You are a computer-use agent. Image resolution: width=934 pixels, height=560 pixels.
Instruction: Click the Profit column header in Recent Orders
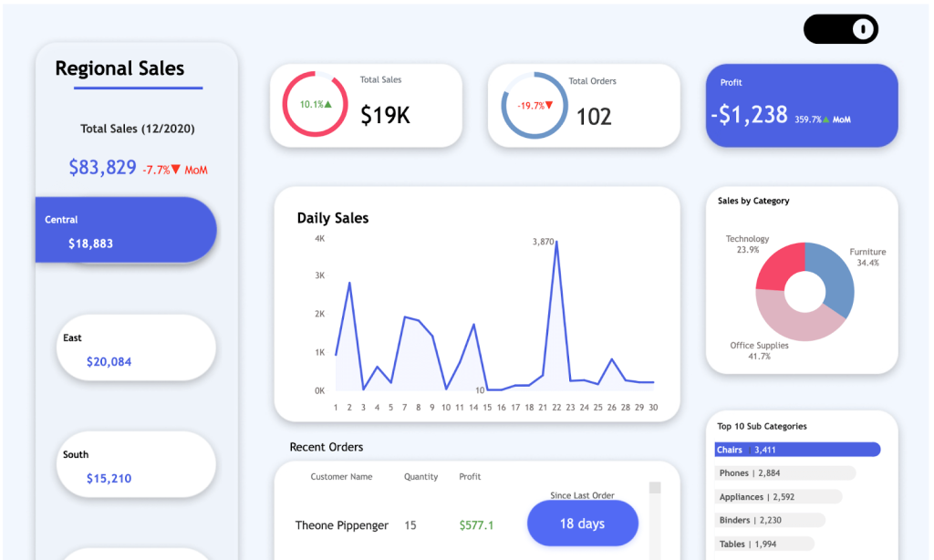(x=470, y=477)
